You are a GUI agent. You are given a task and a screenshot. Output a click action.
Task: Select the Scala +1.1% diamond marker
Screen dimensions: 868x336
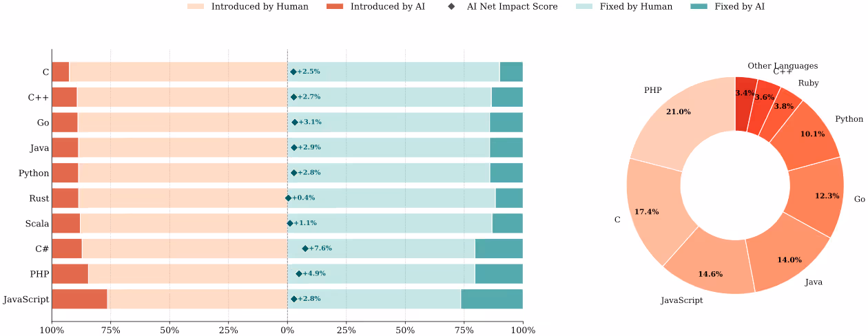(x=290, y=223)
